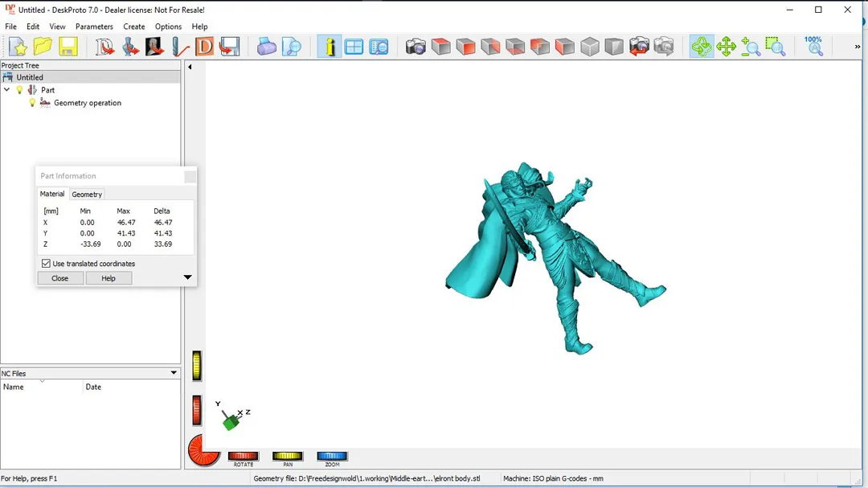868x488 pixels.
Task: Expand Part Information with the down arrow
Action: 187,277
